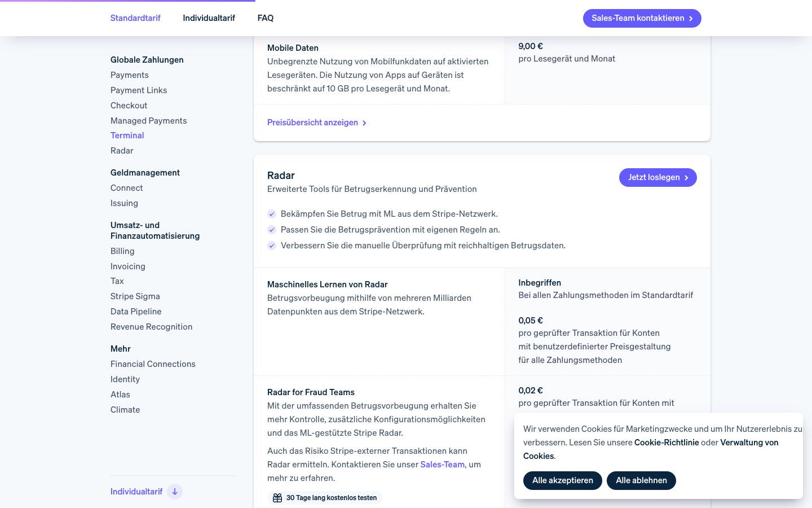
Task: Click checkmark icon beside manuelle Überprüfung bullet
Action: pyautogui.click(x=272, y=246)
